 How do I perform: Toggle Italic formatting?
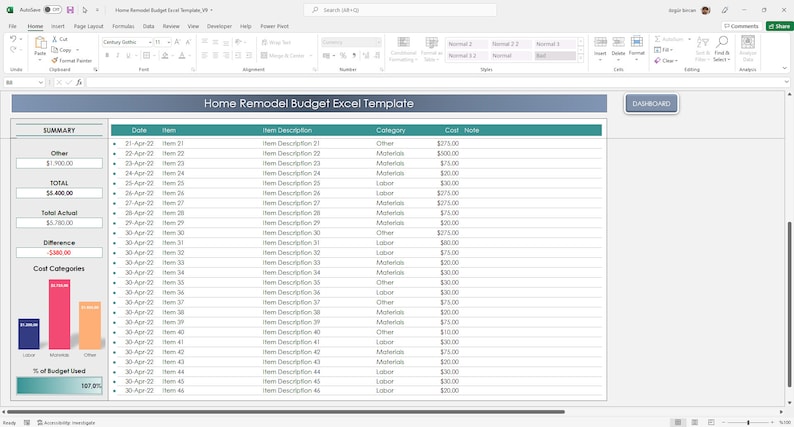[117, 55]
